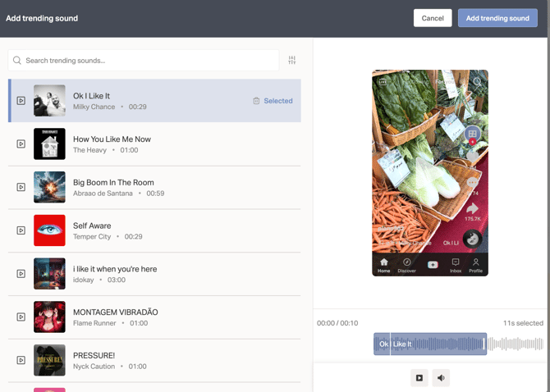Click the 00:00 / 00:10 time readout
Image resolution: width=550 pixels, height=392 pixels.
tap(337, 323)
